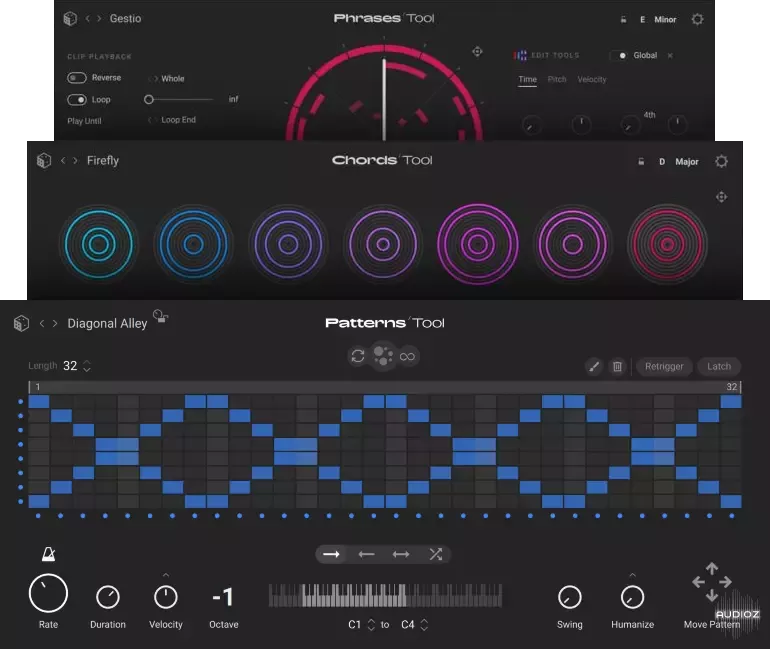Expand the Minor scale selector in Phrases Tool

coord(665,19)
